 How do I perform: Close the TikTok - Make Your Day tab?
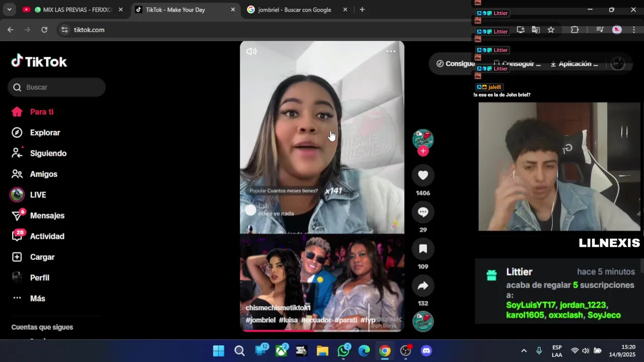[x=233, y=10]
